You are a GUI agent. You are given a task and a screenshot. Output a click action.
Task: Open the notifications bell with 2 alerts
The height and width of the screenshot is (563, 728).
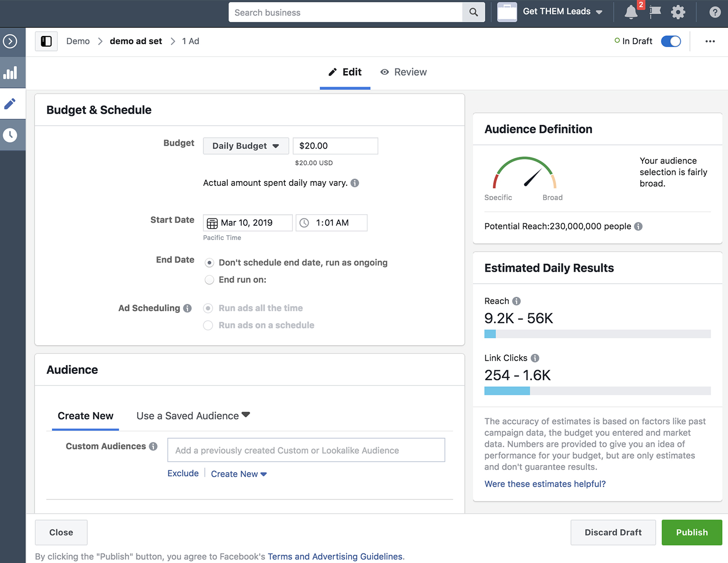point(631,12)
